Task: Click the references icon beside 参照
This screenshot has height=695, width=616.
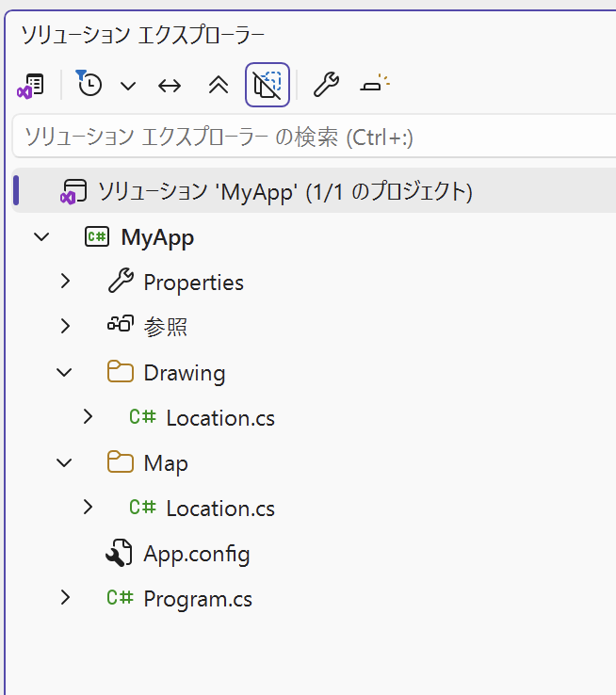Action: pos(121,324)
